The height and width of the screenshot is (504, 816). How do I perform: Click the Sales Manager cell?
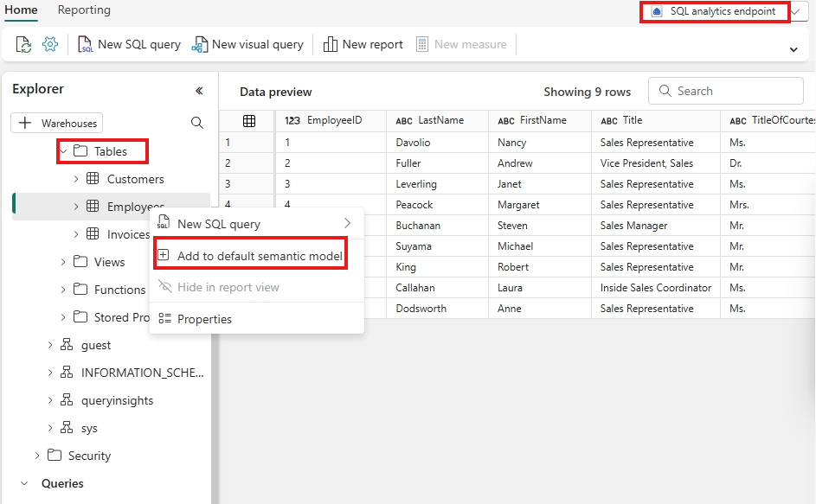(656, 226)
